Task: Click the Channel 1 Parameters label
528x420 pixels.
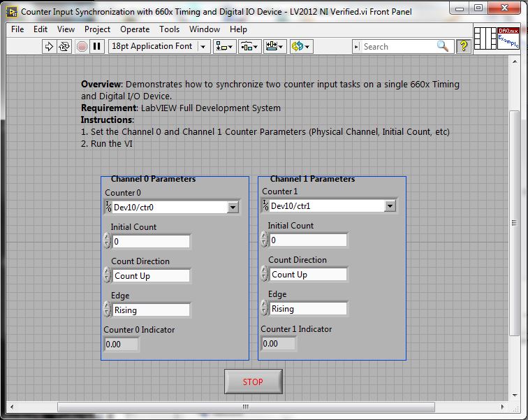Action: coord(312,179)
